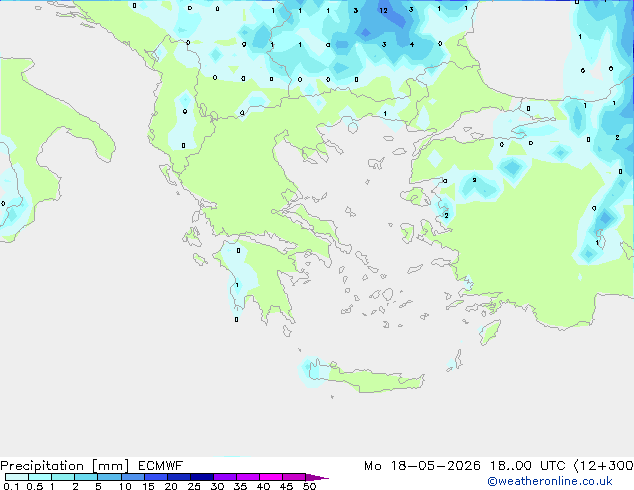Click the '12' precipitation value on the map
This screenshot has height=490, width=634.
[383, 11]
